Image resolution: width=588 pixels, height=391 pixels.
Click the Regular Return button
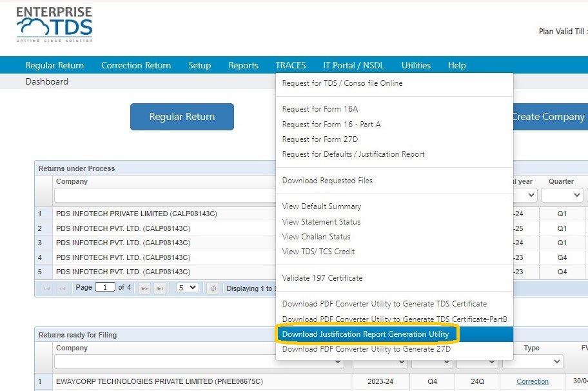click(182, 117)
